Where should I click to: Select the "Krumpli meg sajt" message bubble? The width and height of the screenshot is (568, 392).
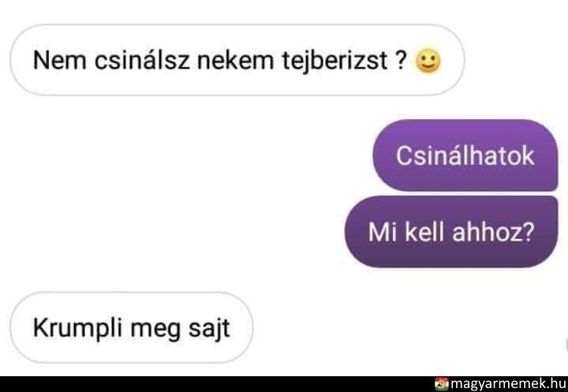[x=131, y=327]
